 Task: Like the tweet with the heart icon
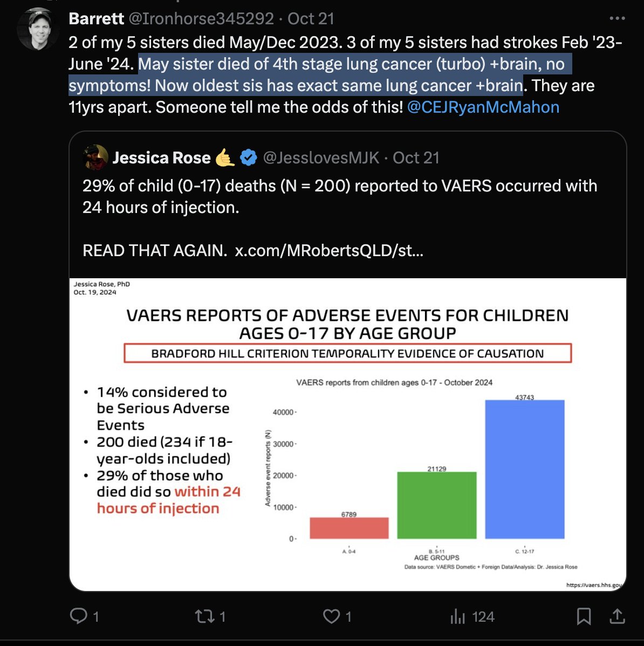coord(331,616)
